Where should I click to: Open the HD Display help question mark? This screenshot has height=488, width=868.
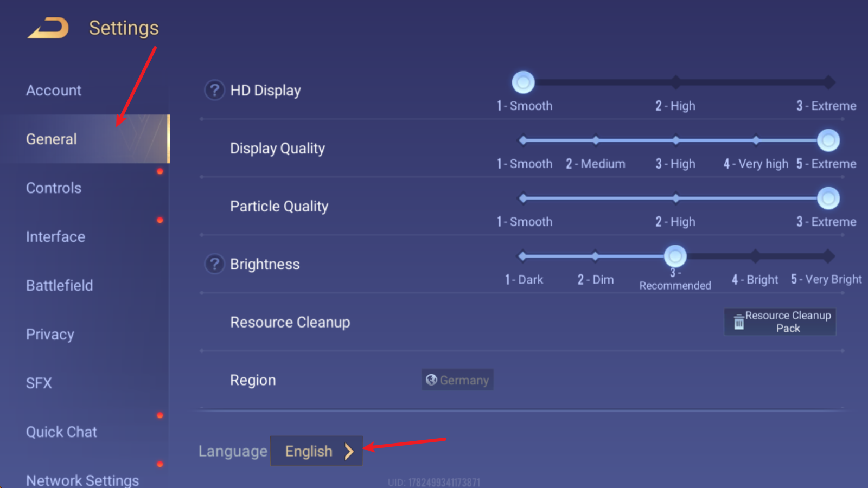[x=214, y=90]
